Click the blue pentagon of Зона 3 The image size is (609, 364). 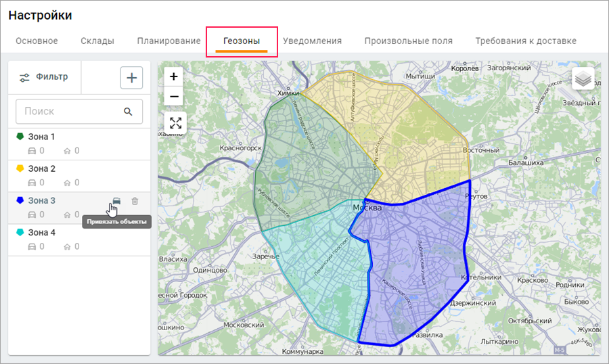[20, 200]
